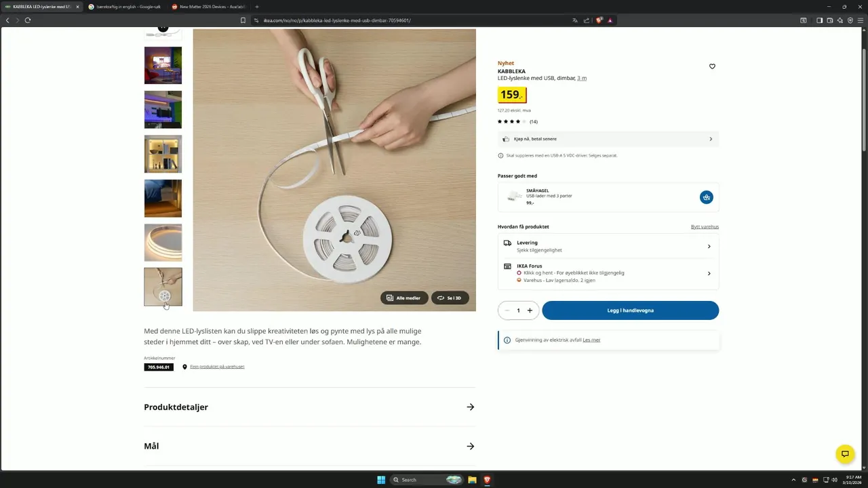Open the Brave Wallet icon

tap(829, 20)
